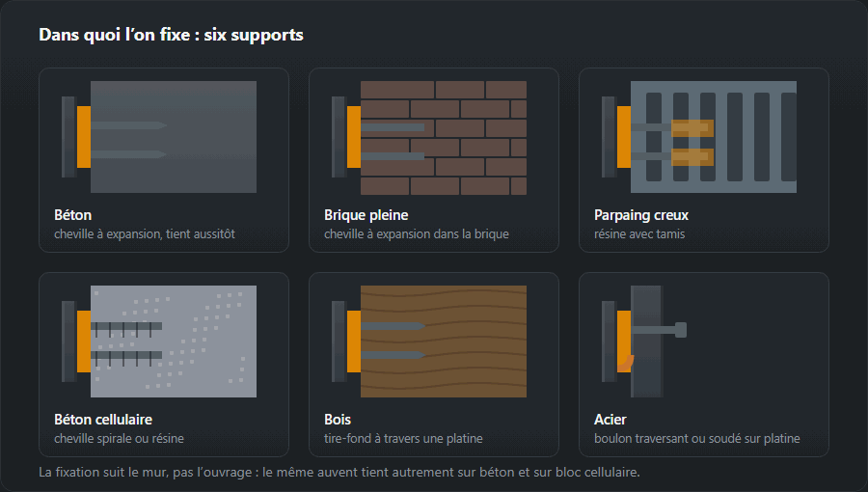Viewport: 868px width, 492px height.
Task: Click the Brique pleine brick wall illustration
Action: [x=429, y=137]
